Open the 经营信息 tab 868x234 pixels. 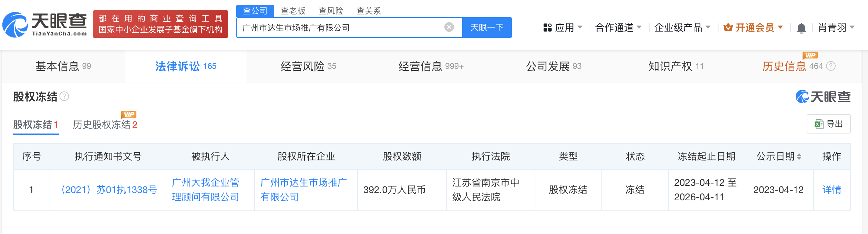point(431,66)
